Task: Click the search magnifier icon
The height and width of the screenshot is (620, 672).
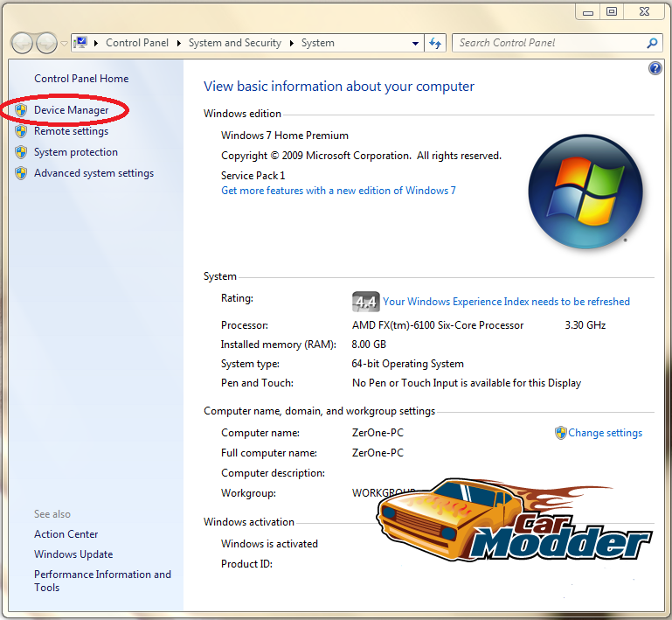Action: (652, 43)
